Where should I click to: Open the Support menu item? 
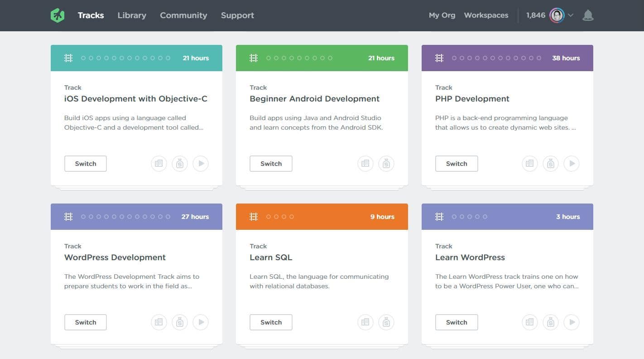[237, 15]
